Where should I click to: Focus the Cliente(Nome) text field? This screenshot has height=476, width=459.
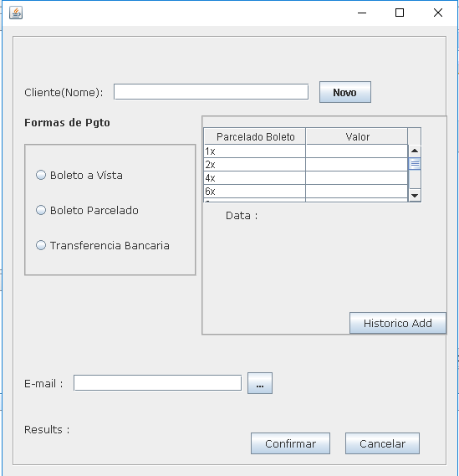[x=212, y=92]
